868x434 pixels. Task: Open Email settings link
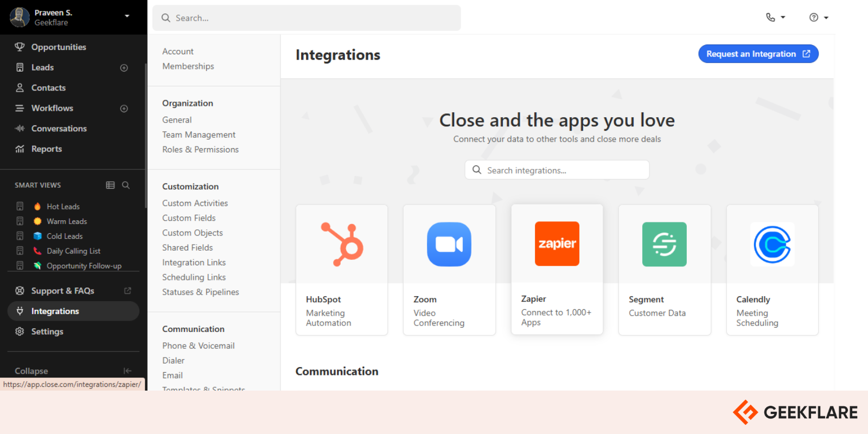[x=173, y=375]
